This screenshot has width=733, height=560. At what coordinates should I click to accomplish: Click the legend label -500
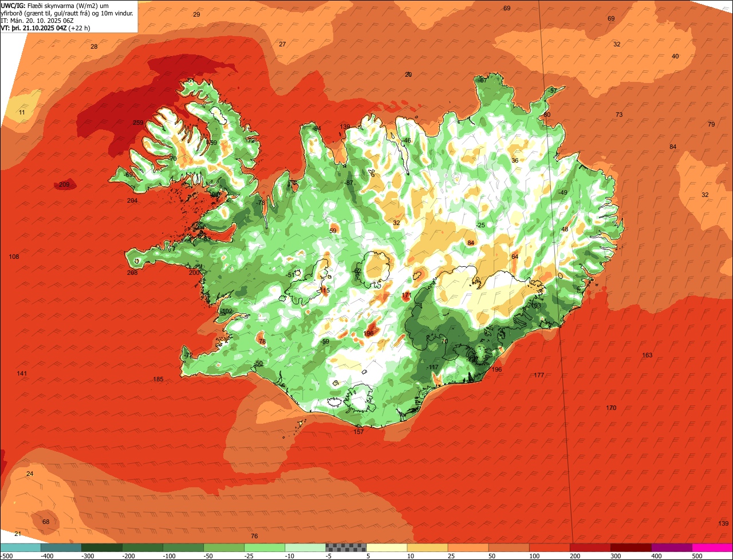click(7, 556)
